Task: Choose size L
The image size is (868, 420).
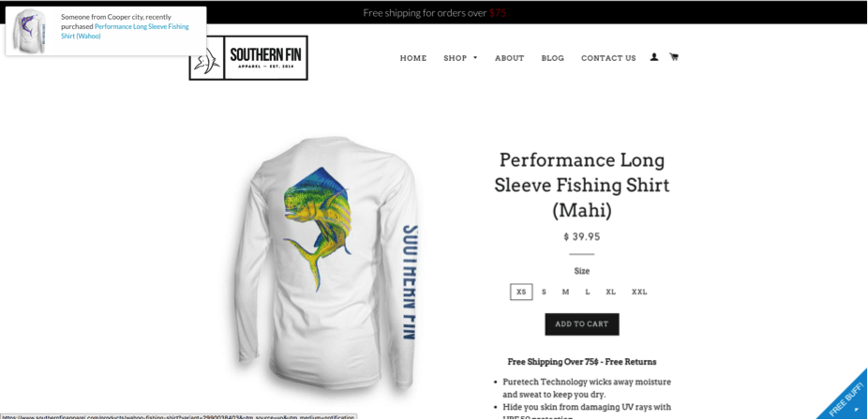Action: [x=588, y=292]
